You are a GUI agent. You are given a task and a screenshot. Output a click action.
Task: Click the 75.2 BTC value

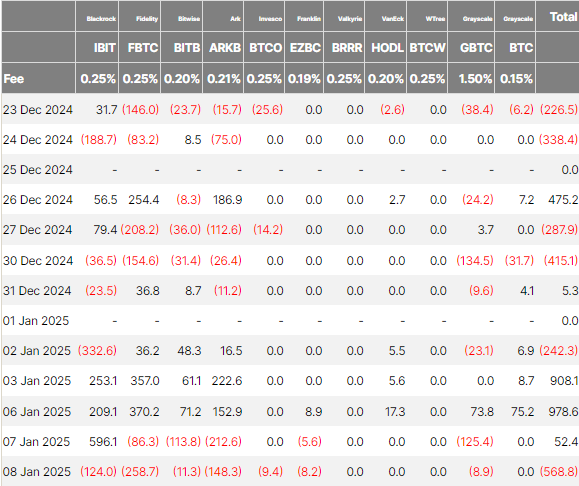(x=523, y=411)
